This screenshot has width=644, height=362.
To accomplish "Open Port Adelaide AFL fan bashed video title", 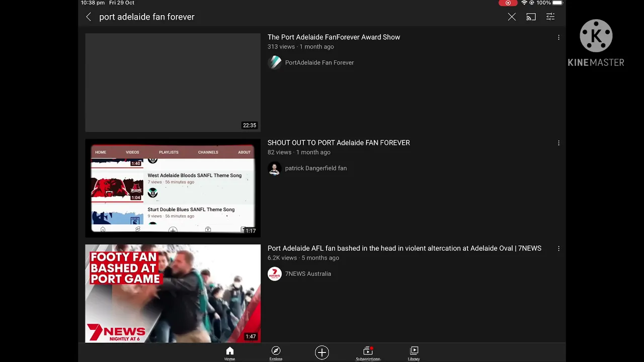I will tap(405, 248).
